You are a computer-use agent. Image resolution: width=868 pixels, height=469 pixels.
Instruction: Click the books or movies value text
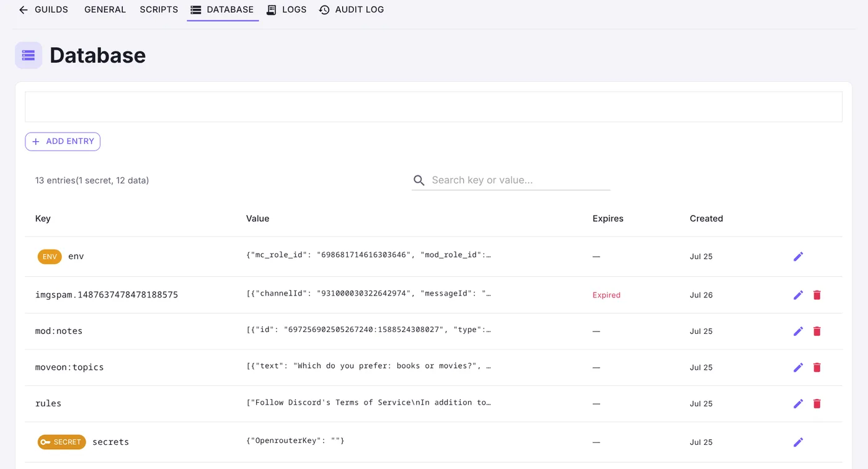368,366
